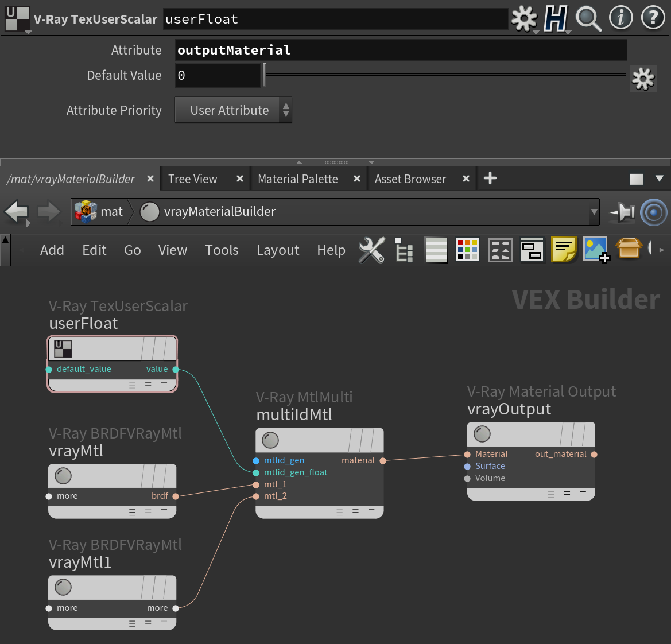Click the out_material output on vrayOutput
The height and width of the screenshot is (644, 671).
594,455
